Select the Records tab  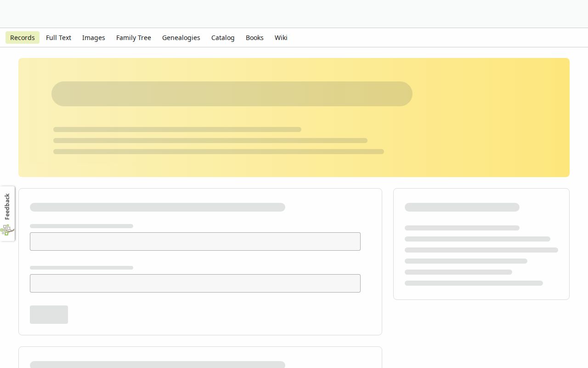(x=23, y=38)
